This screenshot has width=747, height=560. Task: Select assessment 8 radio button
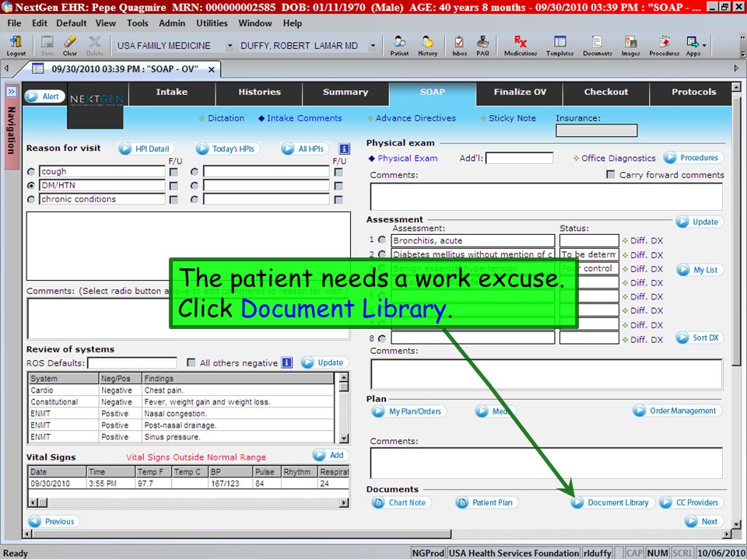[x=382, y=338]
